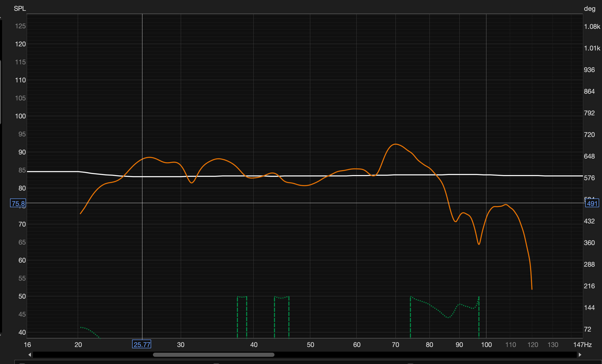The height and width of the screenshot is (364, 602).
Task: Click the 1.08k label on the deg axis
Action: 592,27
